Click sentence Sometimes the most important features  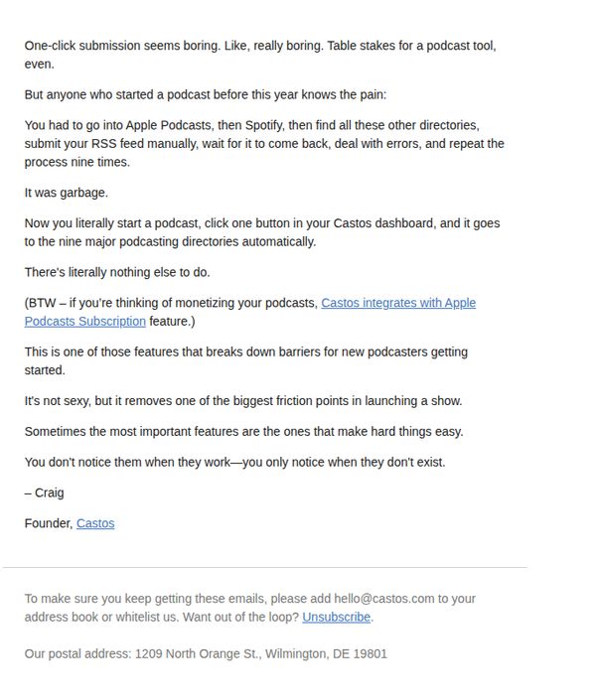click(x=243, y=431)
